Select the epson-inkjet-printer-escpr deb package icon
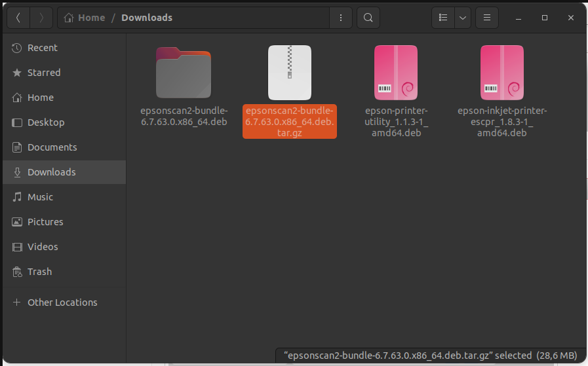Screen dimensions: 588x366 click(502, 73)
